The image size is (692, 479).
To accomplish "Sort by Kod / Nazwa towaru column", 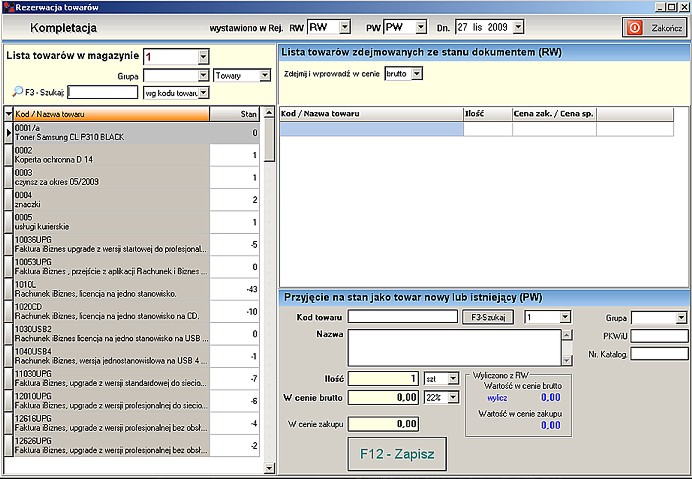I will pyautogui.click(x=110, y=115).
